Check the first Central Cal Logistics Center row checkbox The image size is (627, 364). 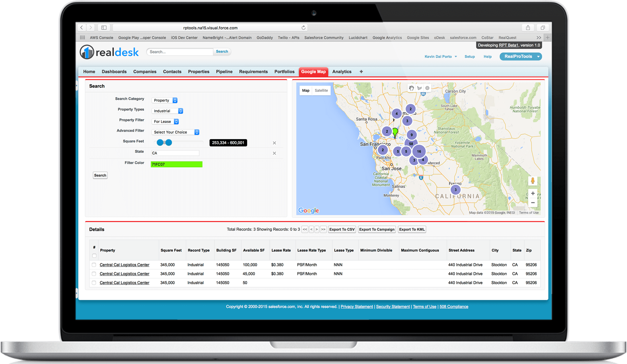click(x=94, y=265)
